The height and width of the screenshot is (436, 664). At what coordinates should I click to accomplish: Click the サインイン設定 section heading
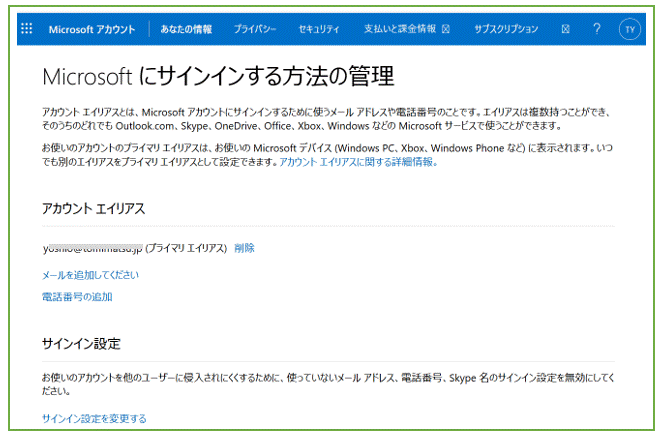(81, 344)
